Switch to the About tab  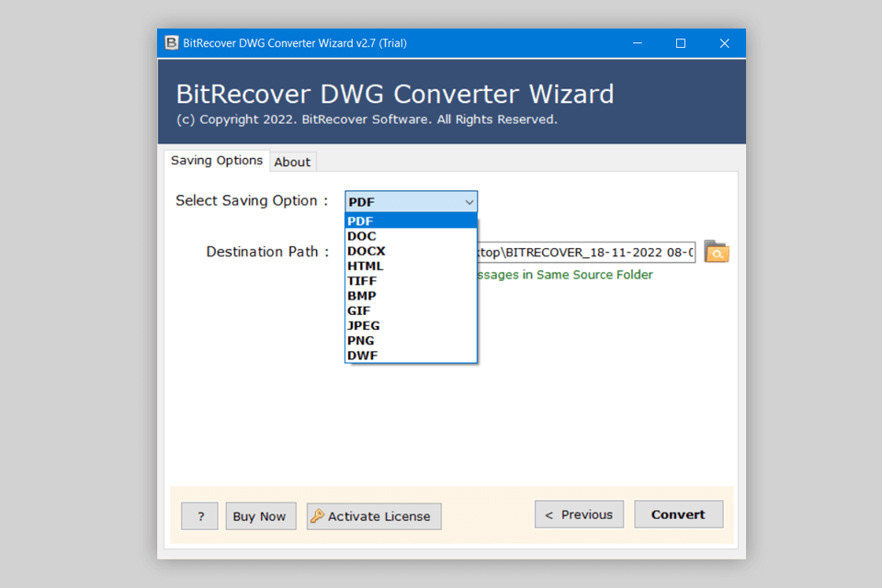pos(292,162)
